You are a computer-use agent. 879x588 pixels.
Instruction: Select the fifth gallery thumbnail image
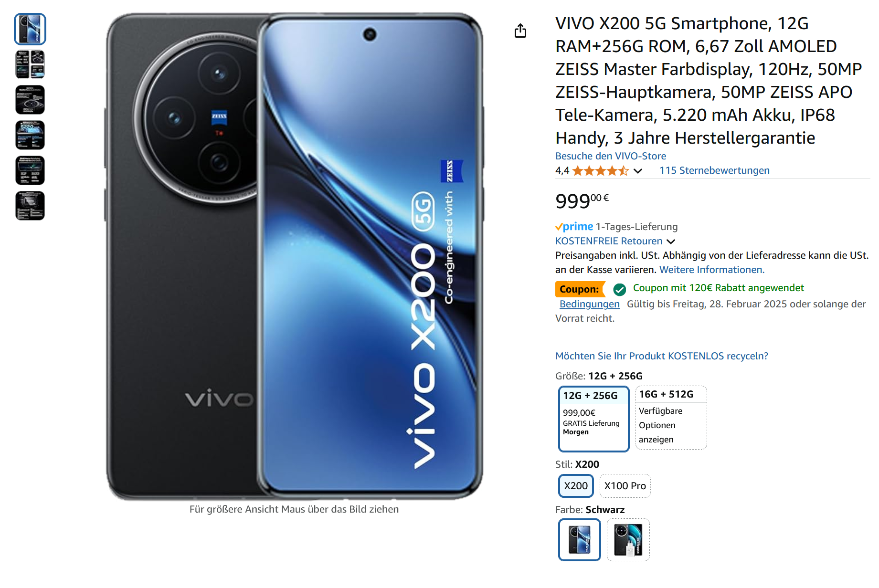(30, 170)
